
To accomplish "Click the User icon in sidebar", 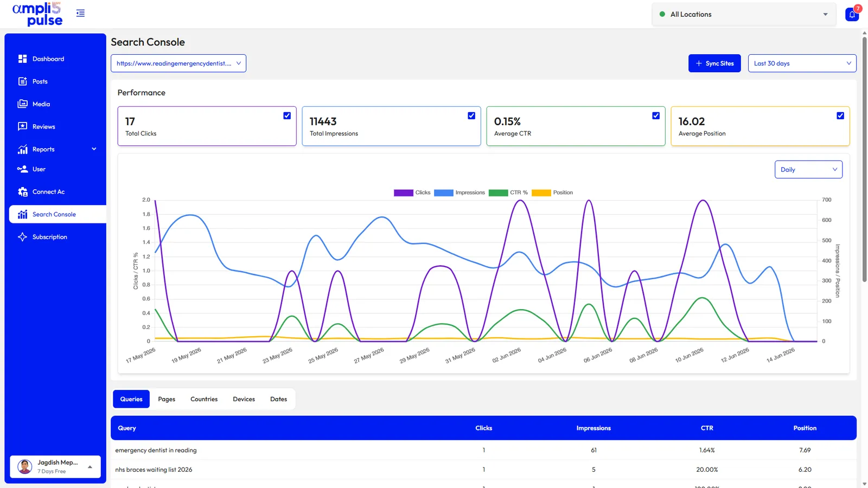I will pyautogui.click(x=22, y=169).
